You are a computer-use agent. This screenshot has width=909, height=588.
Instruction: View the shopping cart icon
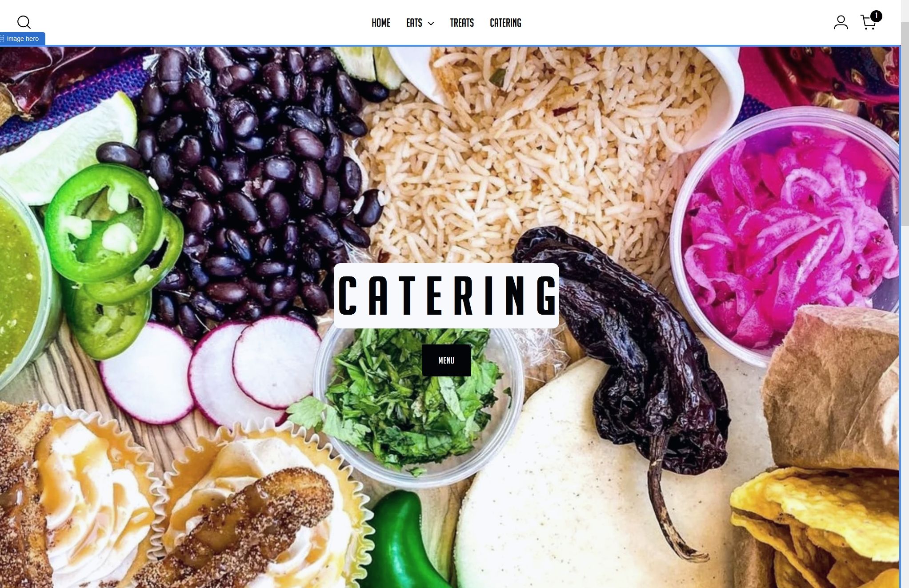coord(868,23)
